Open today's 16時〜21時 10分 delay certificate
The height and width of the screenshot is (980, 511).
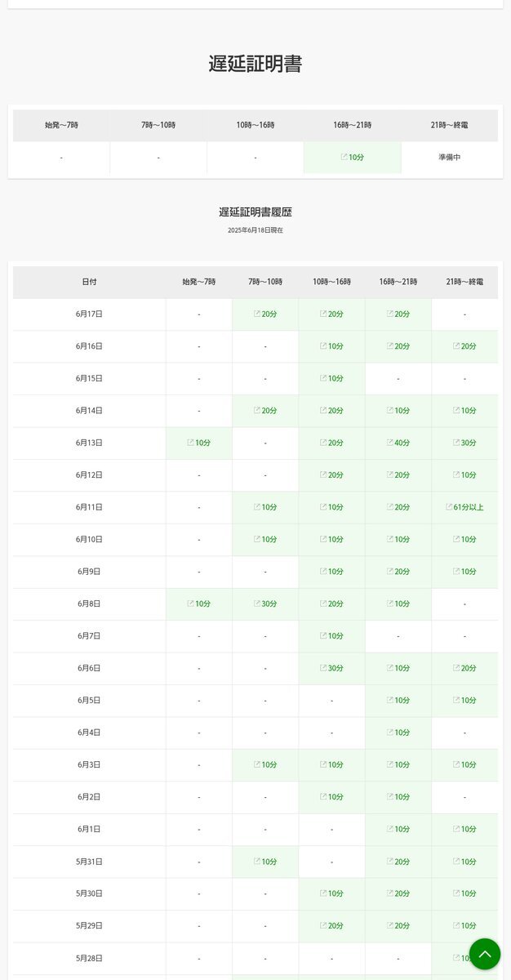pyautogui.click(x=353, y=157)
